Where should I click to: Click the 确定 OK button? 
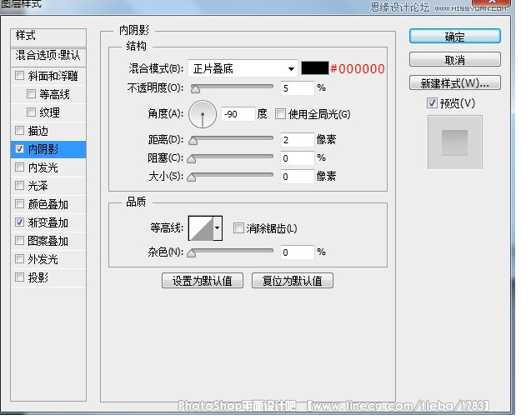(454, 37)
